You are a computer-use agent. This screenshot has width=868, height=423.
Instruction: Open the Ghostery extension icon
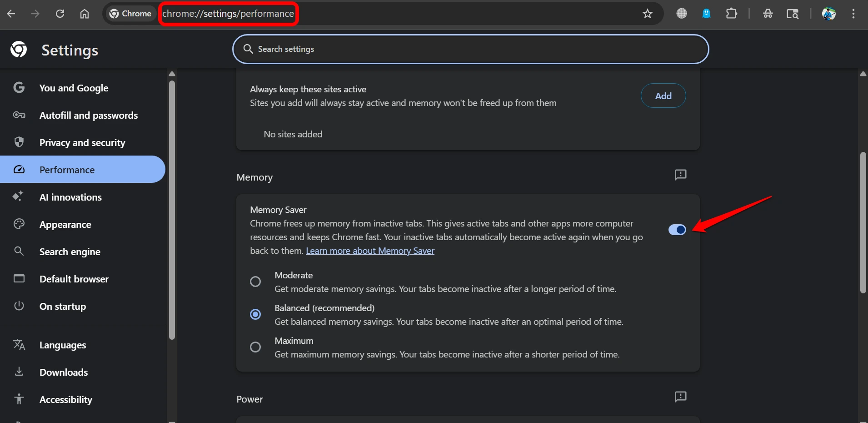tap(706, 14)
